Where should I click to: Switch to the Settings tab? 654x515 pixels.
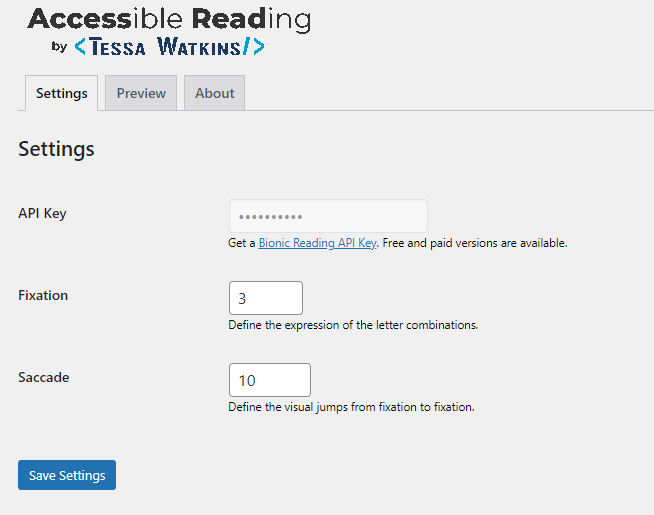pos(62,93)
